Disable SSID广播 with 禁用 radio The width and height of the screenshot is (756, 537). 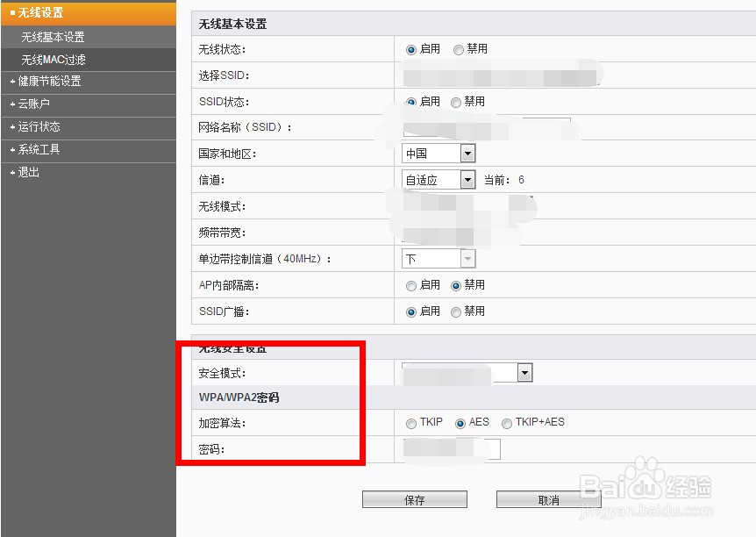(456, 312)
